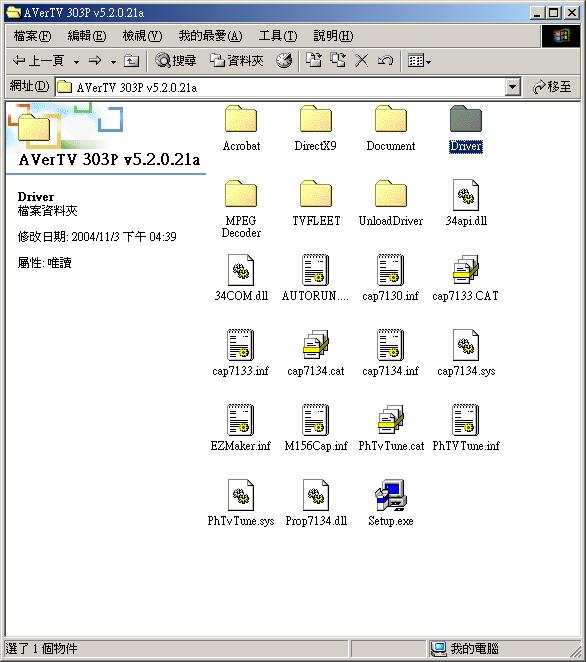Click inside the address path field
The width and height of the screenshot is (586, 662).
(280, 87)
